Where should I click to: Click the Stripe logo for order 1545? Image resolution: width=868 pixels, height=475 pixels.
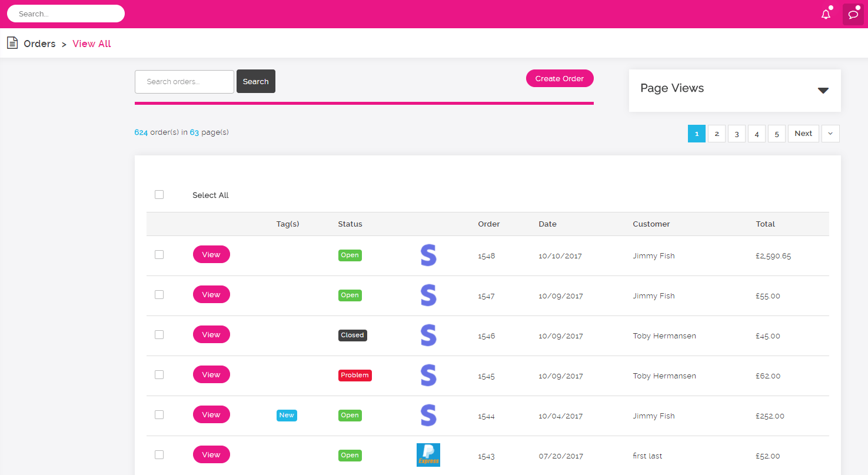[x=428, y=376]
